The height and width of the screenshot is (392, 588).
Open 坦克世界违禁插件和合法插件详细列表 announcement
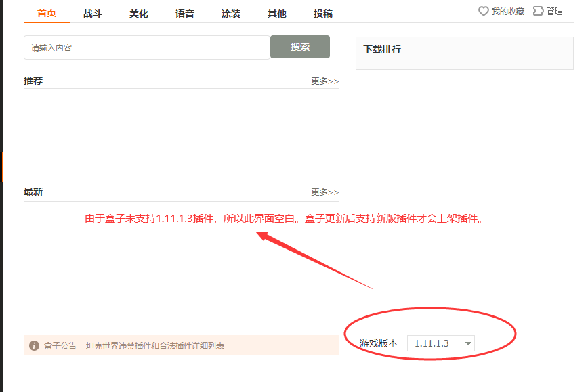click(155, 345)
